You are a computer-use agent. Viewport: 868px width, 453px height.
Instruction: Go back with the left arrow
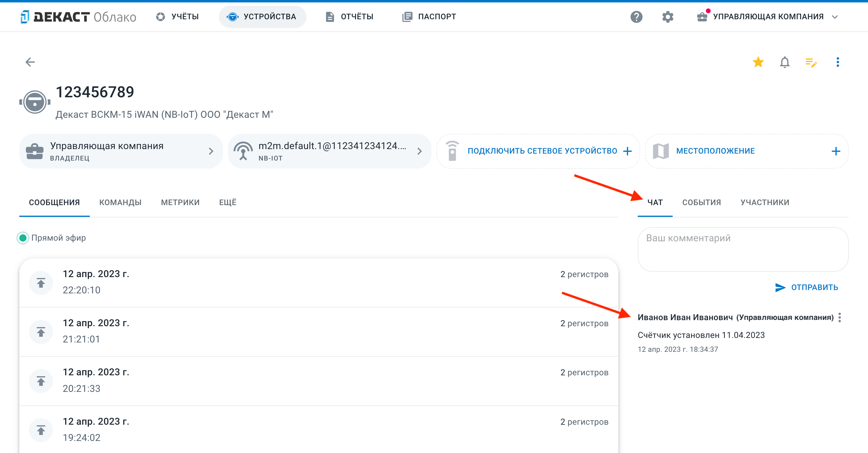(30, 62)
